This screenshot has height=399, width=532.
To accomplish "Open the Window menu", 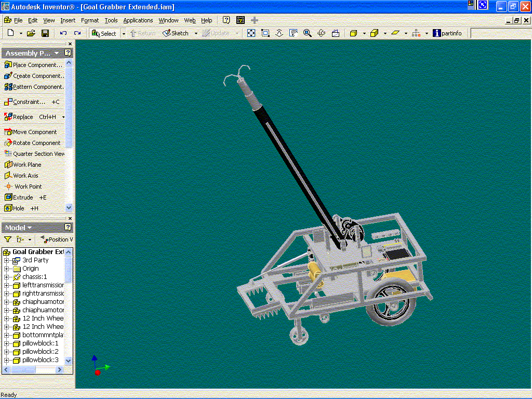I will (x=169, y=20).
